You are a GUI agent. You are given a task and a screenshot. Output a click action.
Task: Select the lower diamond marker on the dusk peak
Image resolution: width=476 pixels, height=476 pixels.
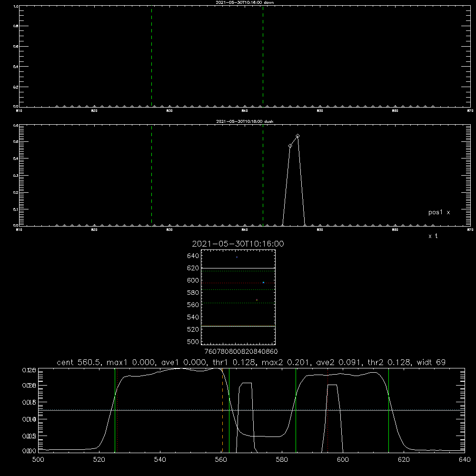point(290,146)
